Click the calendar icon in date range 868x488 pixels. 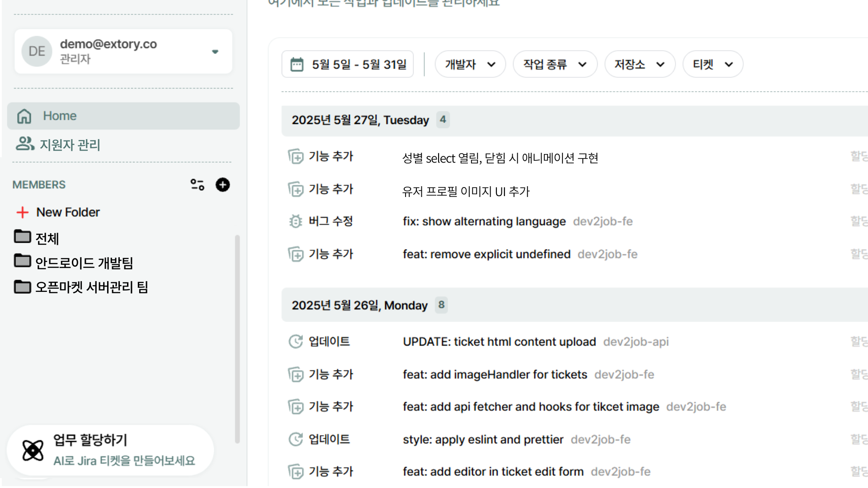click(x=297, y=65)
